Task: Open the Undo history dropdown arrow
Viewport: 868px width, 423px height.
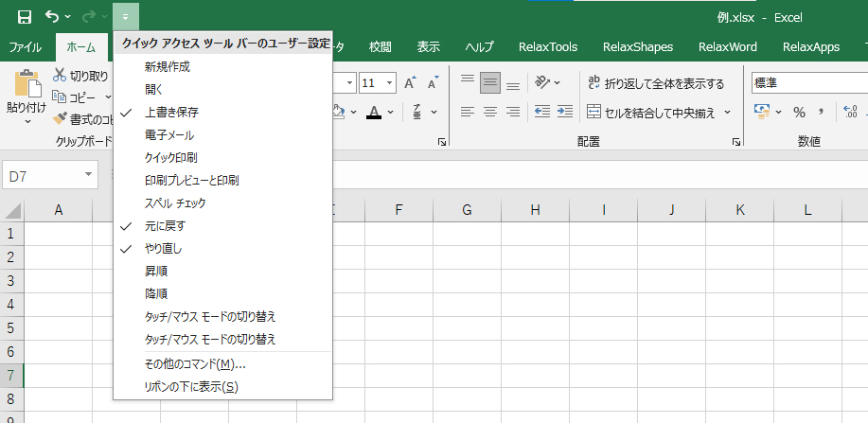Action: tap(67, 17)
